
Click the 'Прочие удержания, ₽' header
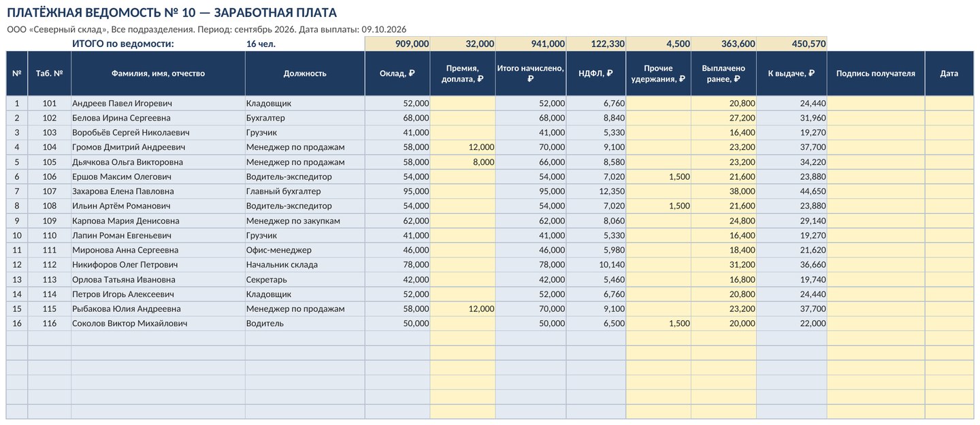tap(659, 74)
